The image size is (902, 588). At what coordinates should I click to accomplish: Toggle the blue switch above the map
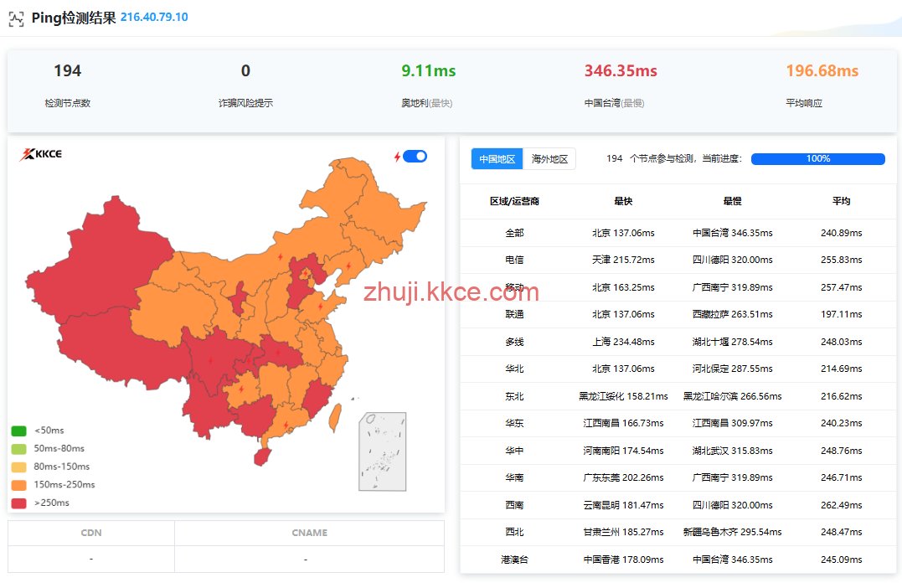(415, 156)
